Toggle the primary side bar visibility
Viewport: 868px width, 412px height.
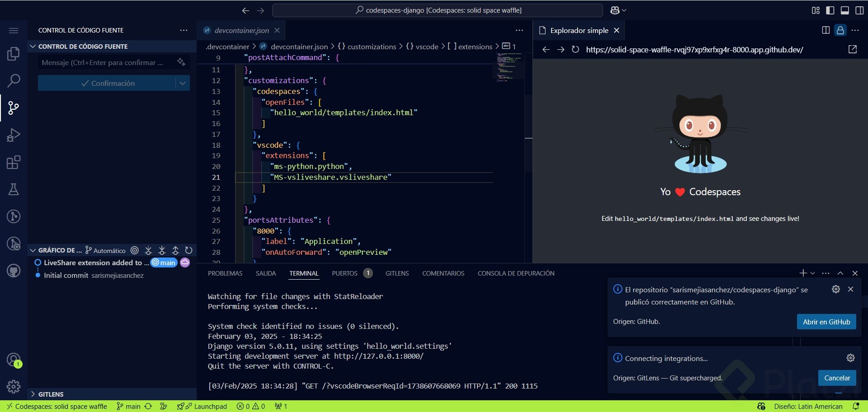pos(830,10)
